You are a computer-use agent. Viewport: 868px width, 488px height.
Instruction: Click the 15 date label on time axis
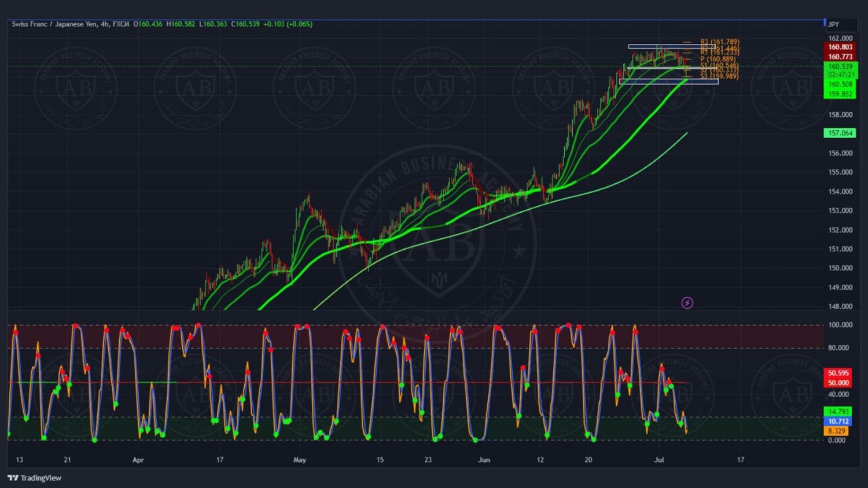click(380, 460)
